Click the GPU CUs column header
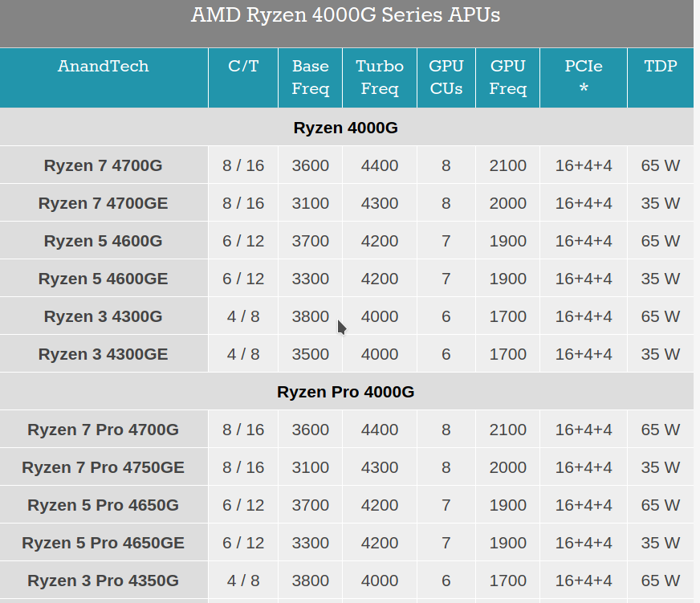 (446, 77)
